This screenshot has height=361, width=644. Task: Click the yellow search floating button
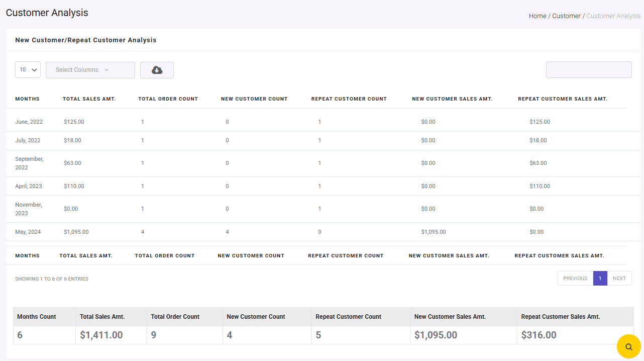628,346
